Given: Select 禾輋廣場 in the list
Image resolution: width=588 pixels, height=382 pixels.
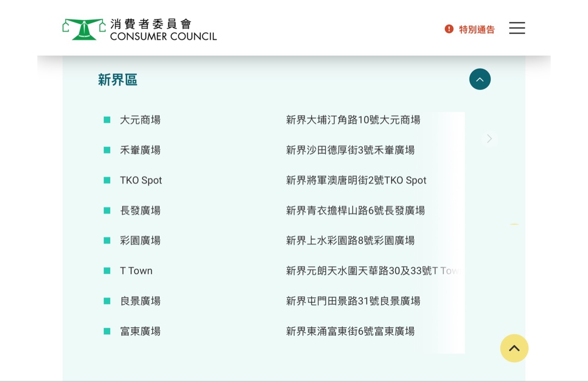Looking at the screenshot, I should tap(140, 150).
